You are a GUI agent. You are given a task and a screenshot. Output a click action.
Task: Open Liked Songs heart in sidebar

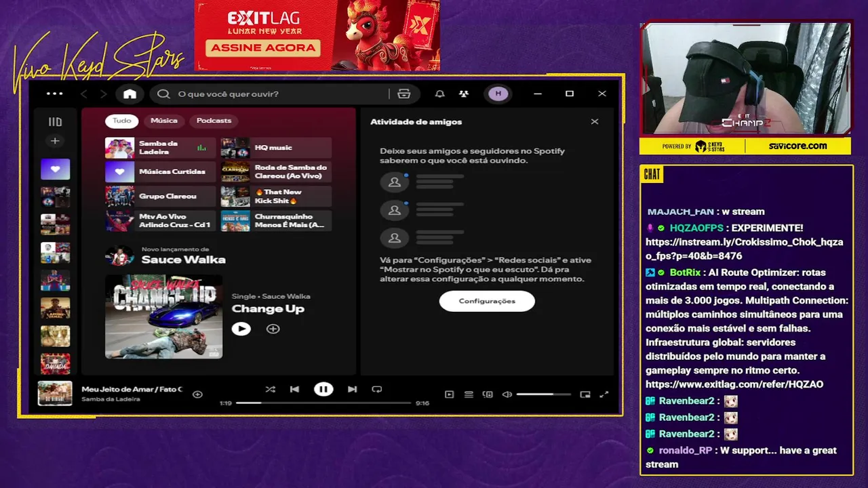click(x=55, y=169)
